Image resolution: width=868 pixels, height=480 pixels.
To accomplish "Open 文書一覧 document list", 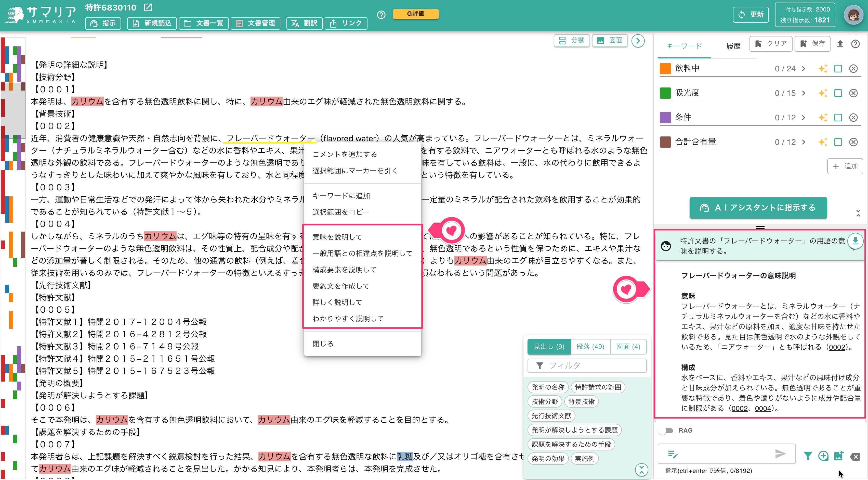I will (204, 23).
